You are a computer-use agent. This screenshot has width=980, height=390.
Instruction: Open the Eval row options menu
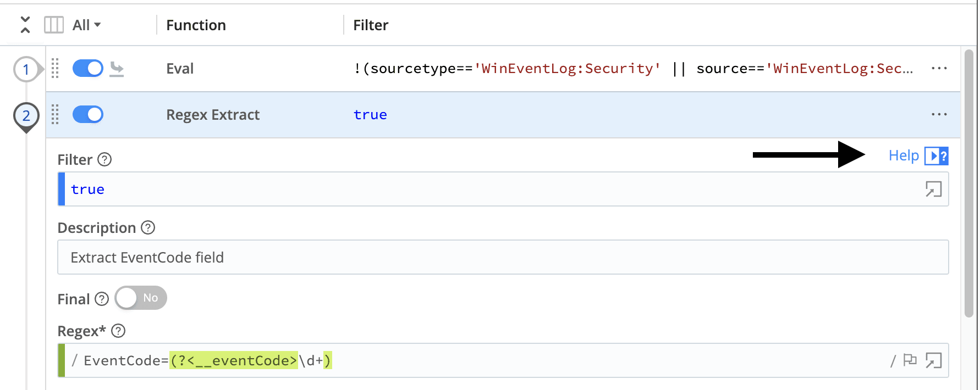939,69
